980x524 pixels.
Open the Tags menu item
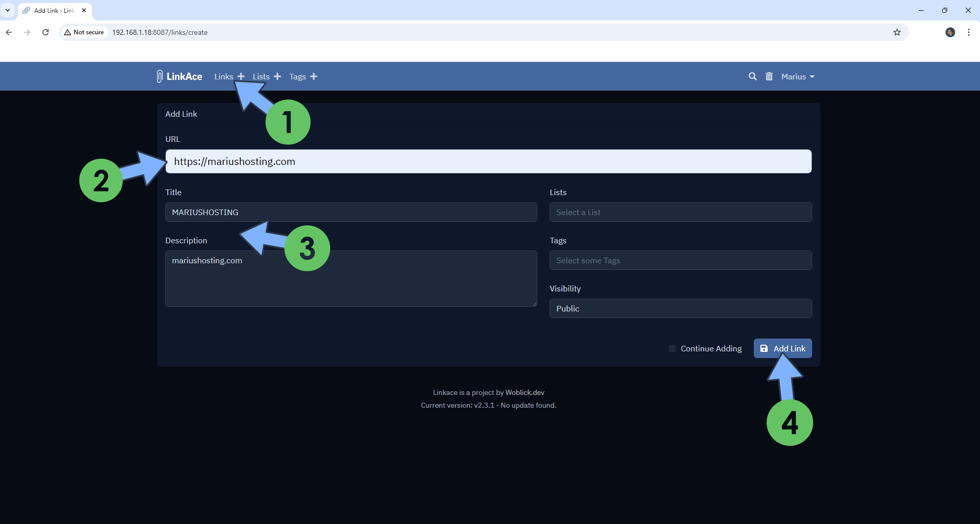pyautogui.click(x=297, y=76)
